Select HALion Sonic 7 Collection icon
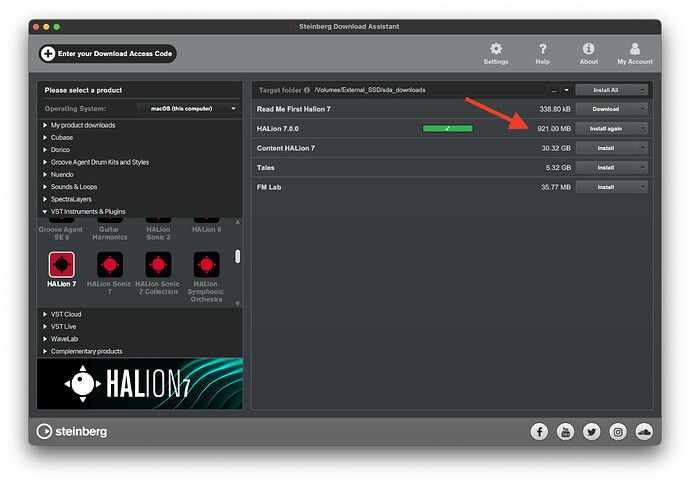The image size is (690, 483). tap(158, 264)
